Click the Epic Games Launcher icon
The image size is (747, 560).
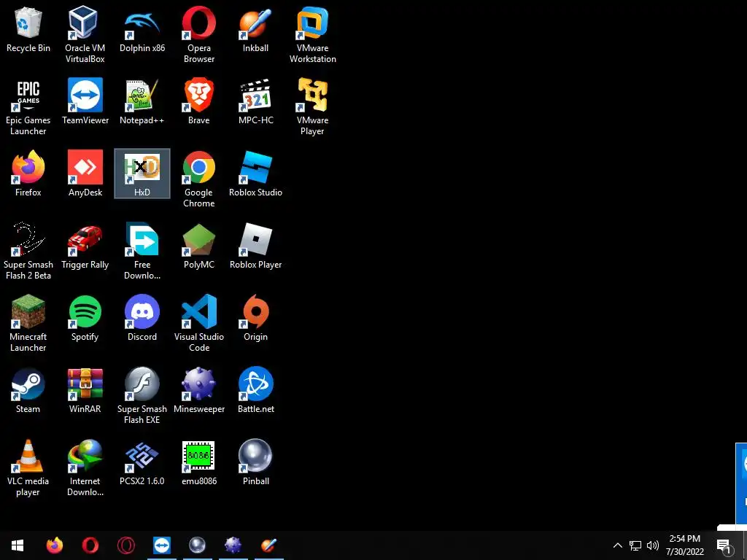(x=28, y=107)
